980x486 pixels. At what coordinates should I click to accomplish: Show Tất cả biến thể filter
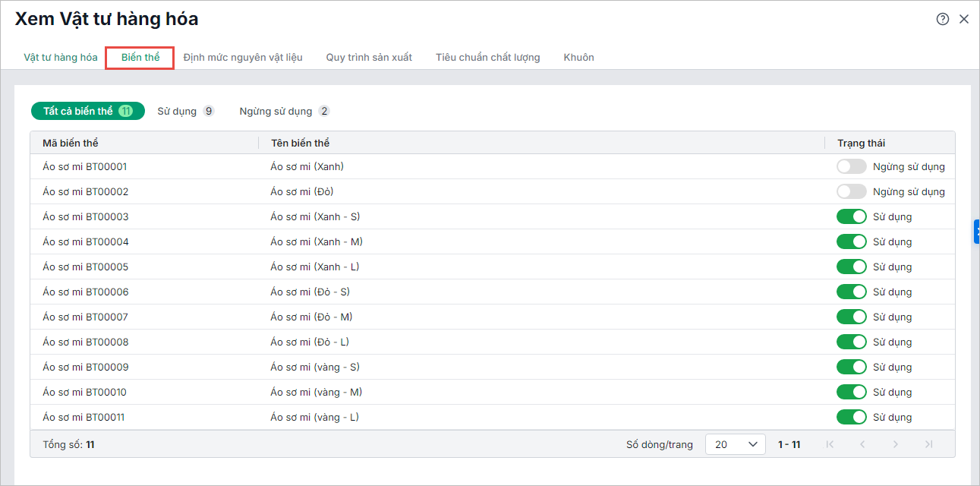[87, 112]
